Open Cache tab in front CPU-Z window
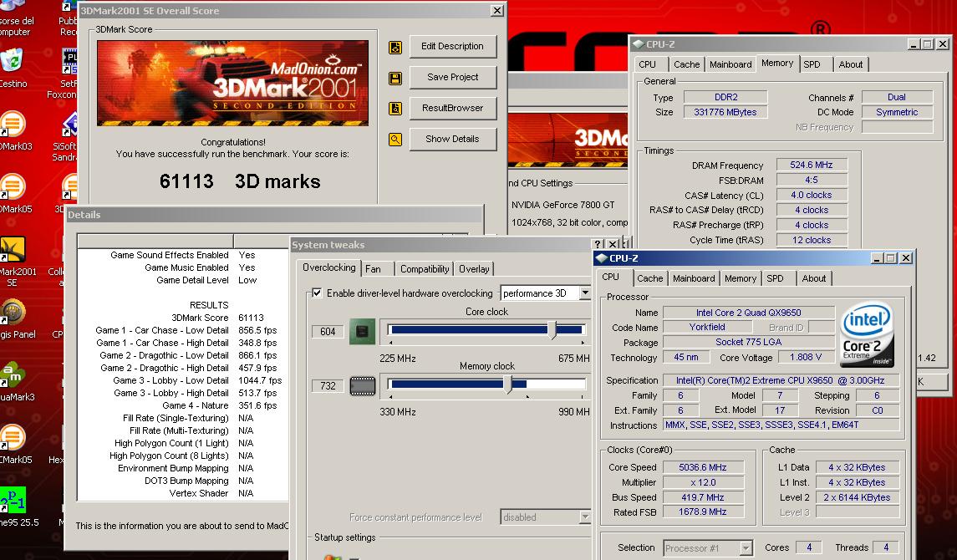 point(649,278)
